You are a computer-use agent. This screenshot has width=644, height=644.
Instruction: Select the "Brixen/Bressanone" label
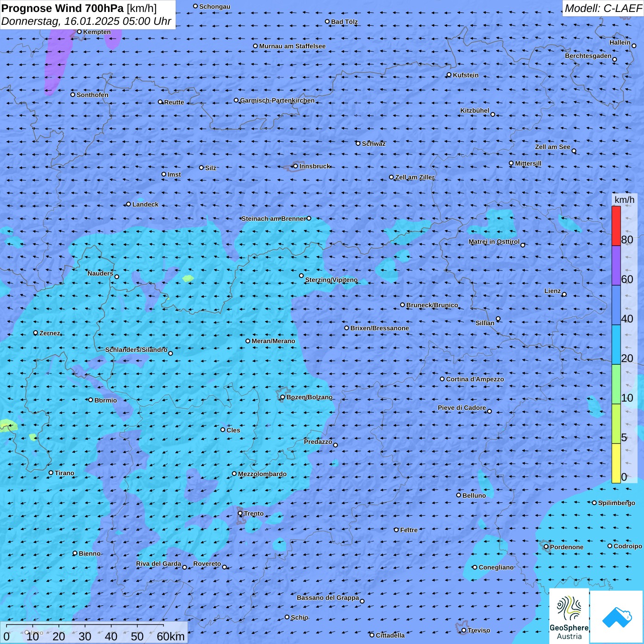[379, 328]
